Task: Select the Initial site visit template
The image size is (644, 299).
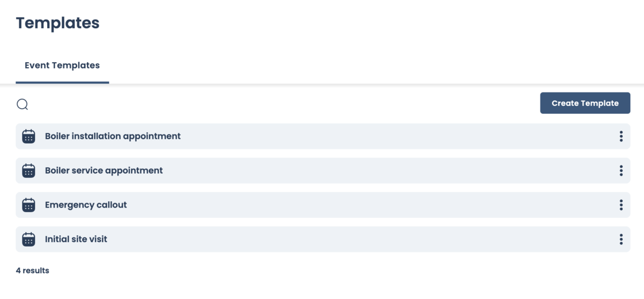Action: (76, 239)
